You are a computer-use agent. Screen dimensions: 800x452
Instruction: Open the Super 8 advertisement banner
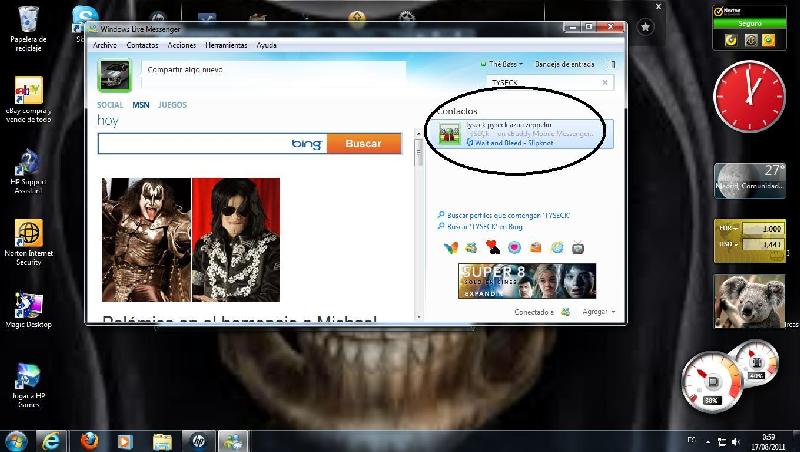click(x=527, y=281)
